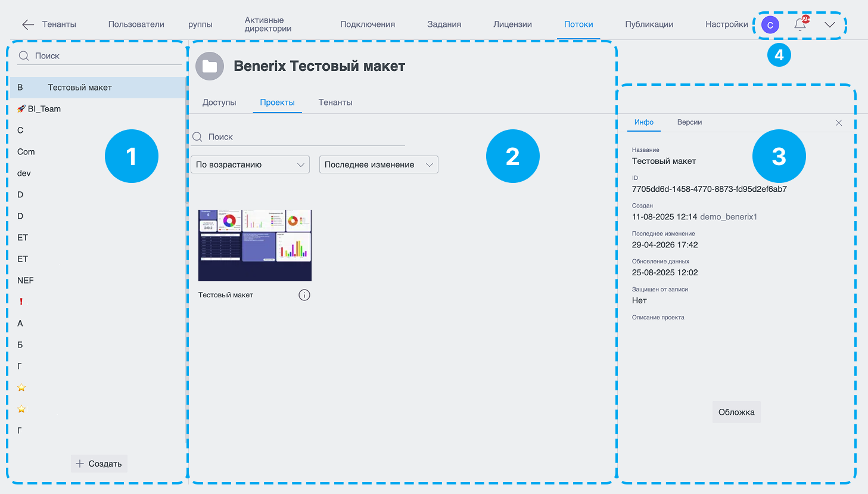
Task: Open the Пользователи section
Action: coord(136,24)
